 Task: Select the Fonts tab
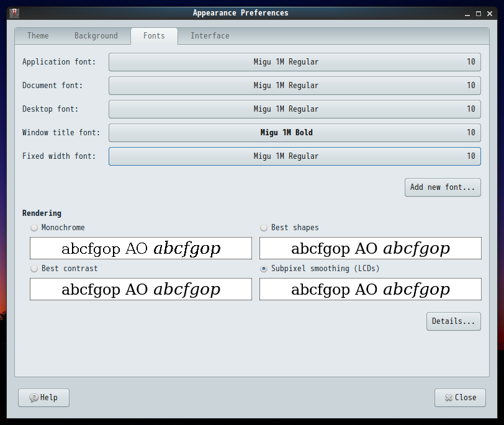pos(154,35)
